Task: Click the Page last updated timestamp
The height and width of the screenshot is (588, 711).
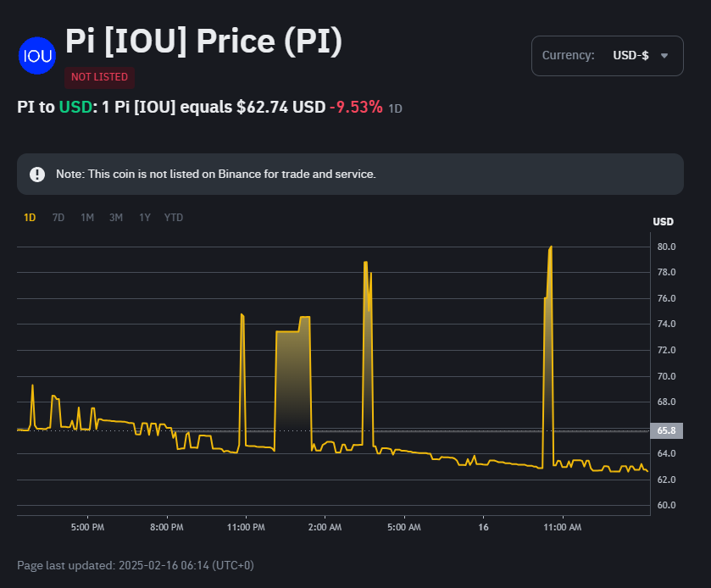Action: click(135, 565)
